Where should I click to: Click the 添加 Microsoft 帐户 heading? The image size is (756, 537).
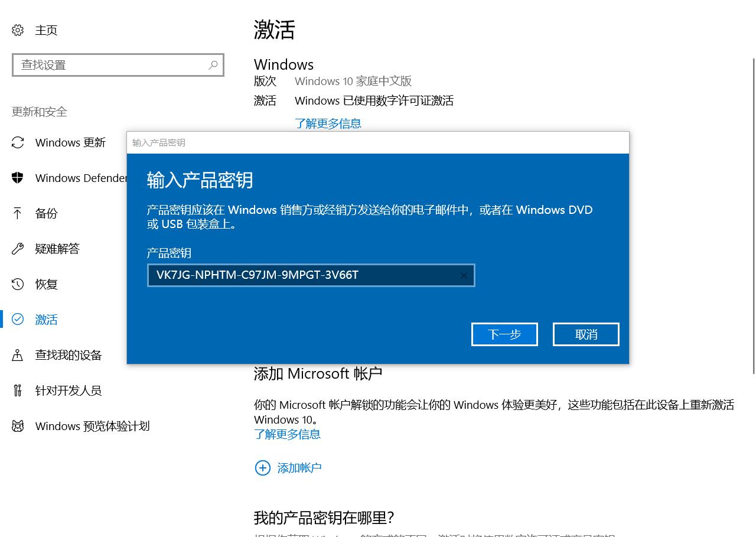318,373
